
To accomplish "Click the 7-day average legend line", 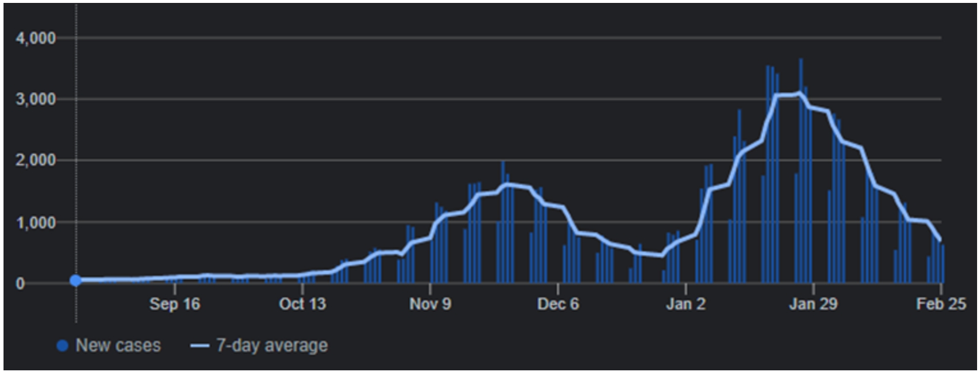I will click(199, 346).
